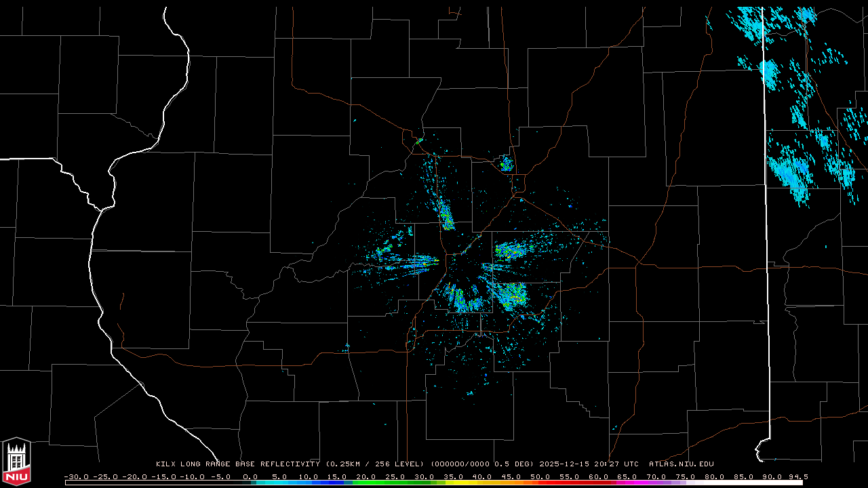Click the 2025-12-15 20:27 UTC timestamp
Viewport: 868px width, 488px height.
(x=589, y=464)
